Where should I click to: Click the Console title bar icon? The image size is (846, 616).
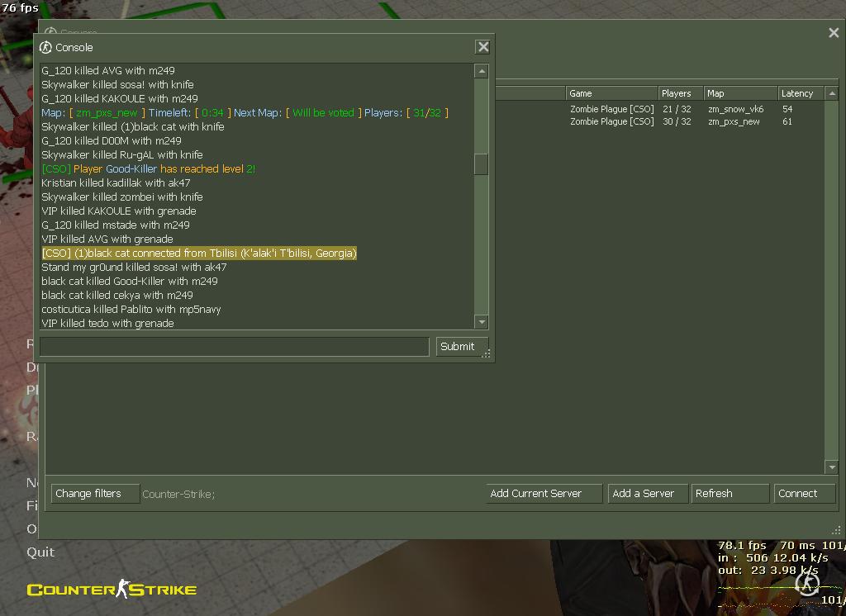point(46,47)
